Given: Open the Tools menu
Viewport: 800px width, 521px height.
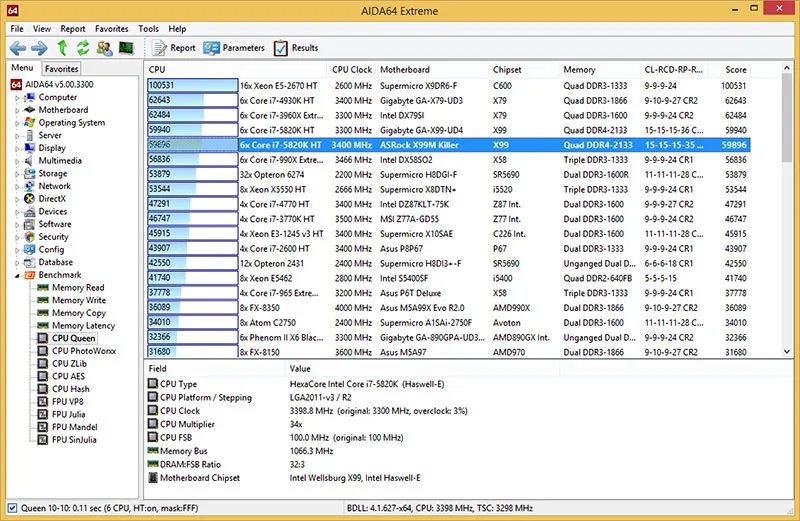Looking at the screenshot, I should coord(148,29).
